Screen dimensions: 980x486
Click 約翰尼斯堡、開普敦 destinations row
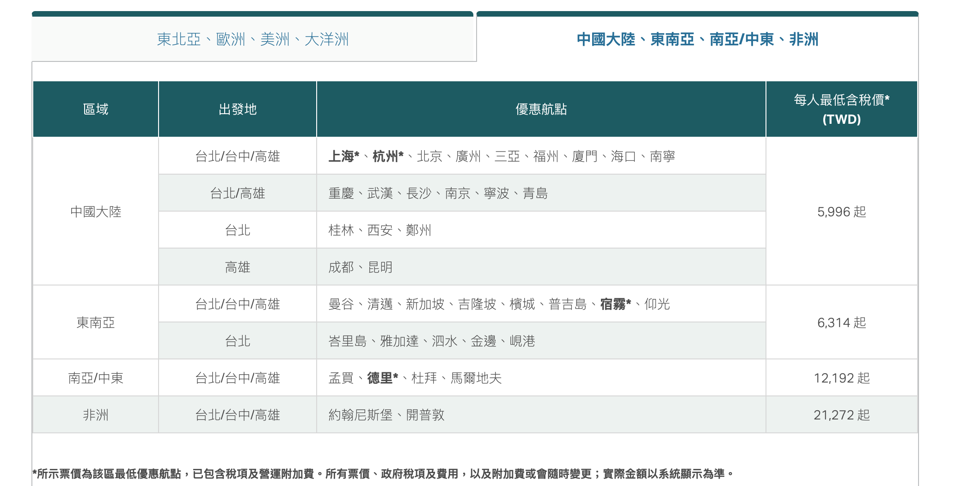(541, 415)
